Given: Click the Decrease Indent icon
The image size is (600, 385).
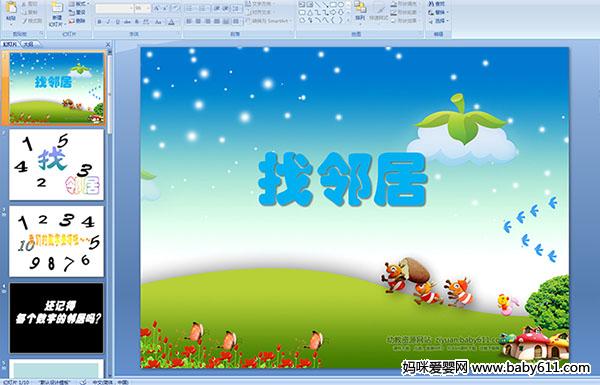Looking at the screenshot, I should pyautogui.click(x=217, y=8).
